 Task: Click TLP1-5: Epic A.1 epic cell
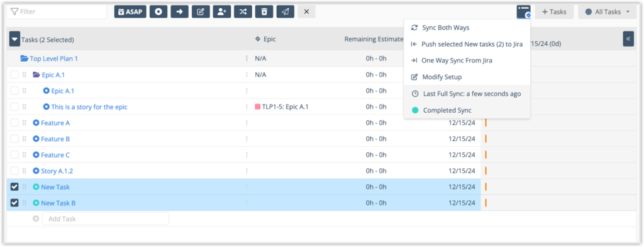282,107
